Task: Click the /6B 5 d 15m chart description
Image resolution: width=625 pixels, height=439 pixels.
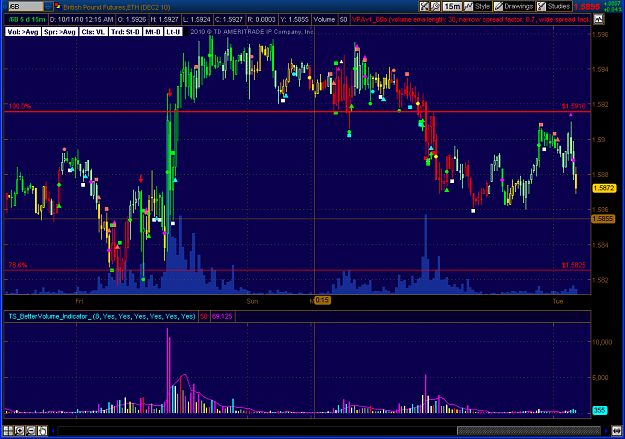Action: 26,19
